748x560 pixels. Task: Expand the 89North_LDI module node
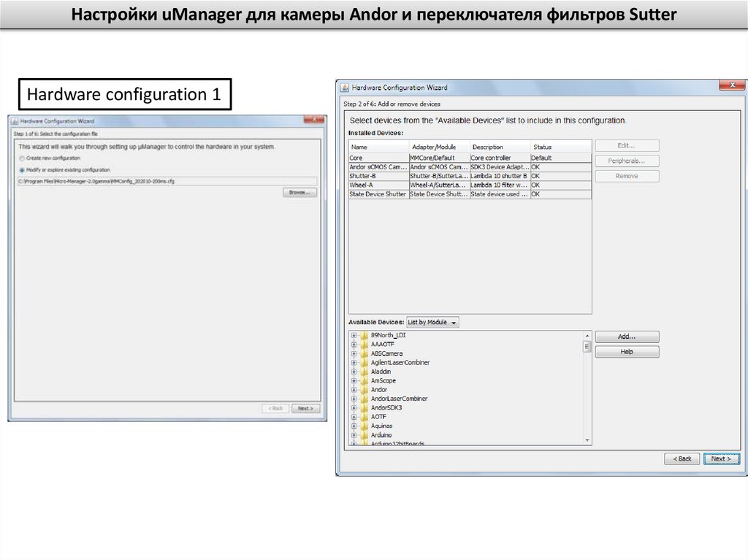point(354,335)
